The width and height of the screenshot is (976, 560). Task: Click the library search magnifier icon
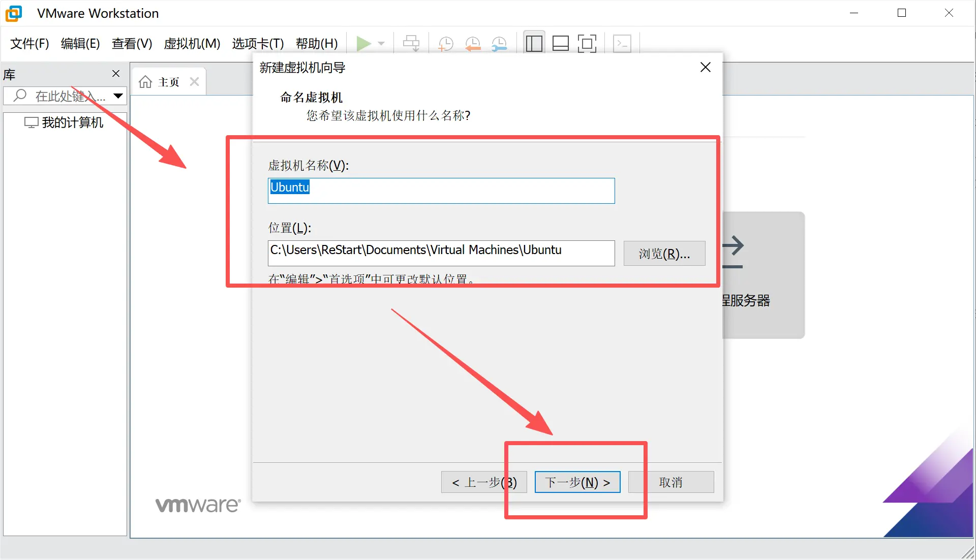click(20, 96)
